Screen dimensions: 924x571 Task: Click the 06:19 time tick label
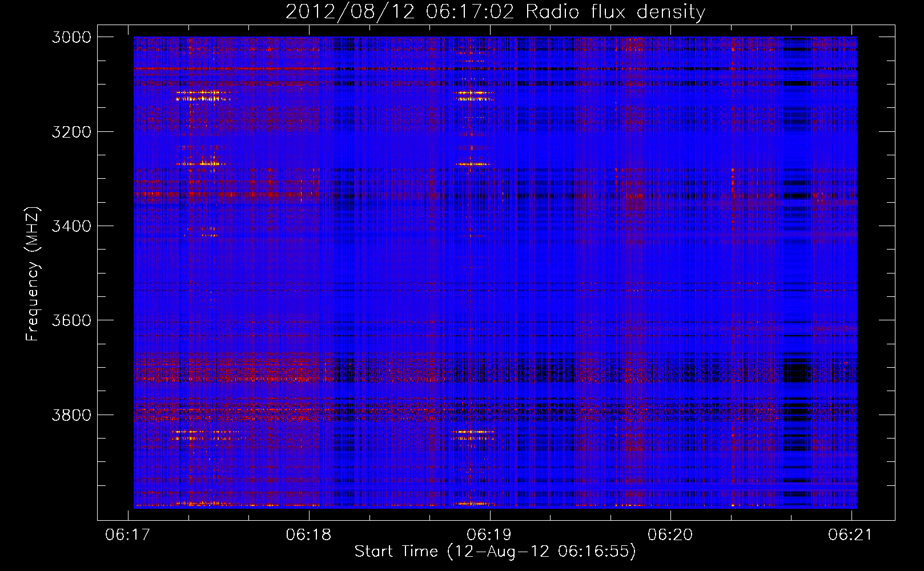point(489,534)
